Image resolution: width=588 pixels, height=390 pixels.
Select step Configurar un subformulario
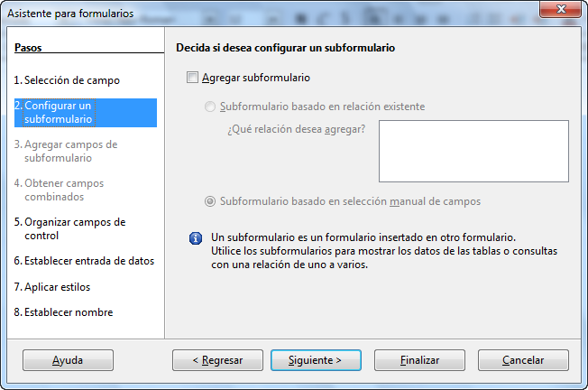click(86, 113)
